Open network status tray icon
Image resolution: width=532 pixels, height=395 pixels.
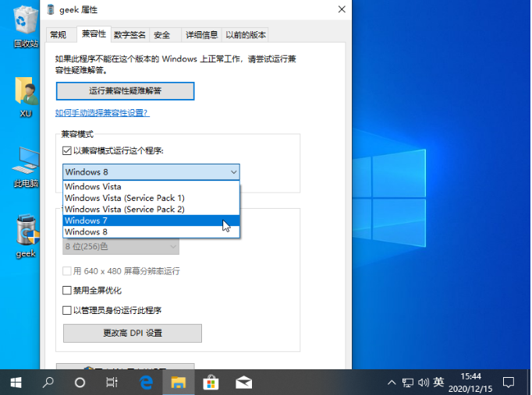pyautogui.click(x=408, y=383)
